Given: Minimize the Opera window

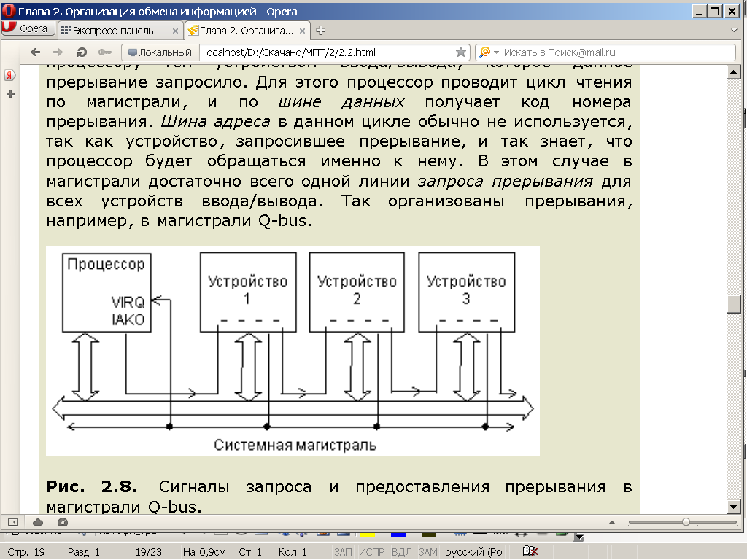Looking at the screenshot, I should tap(698, 11).
